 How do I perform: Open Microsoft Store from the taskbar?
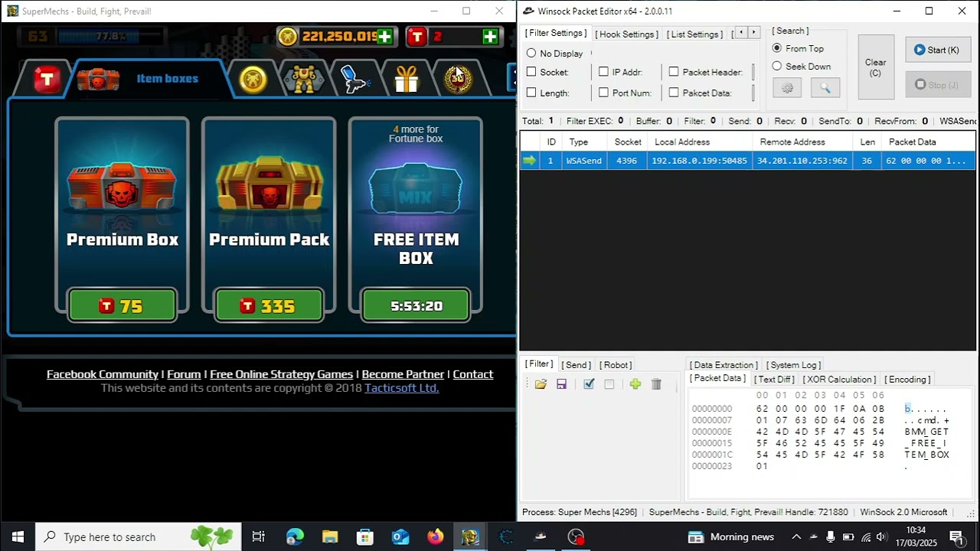[x=365, y=536]
